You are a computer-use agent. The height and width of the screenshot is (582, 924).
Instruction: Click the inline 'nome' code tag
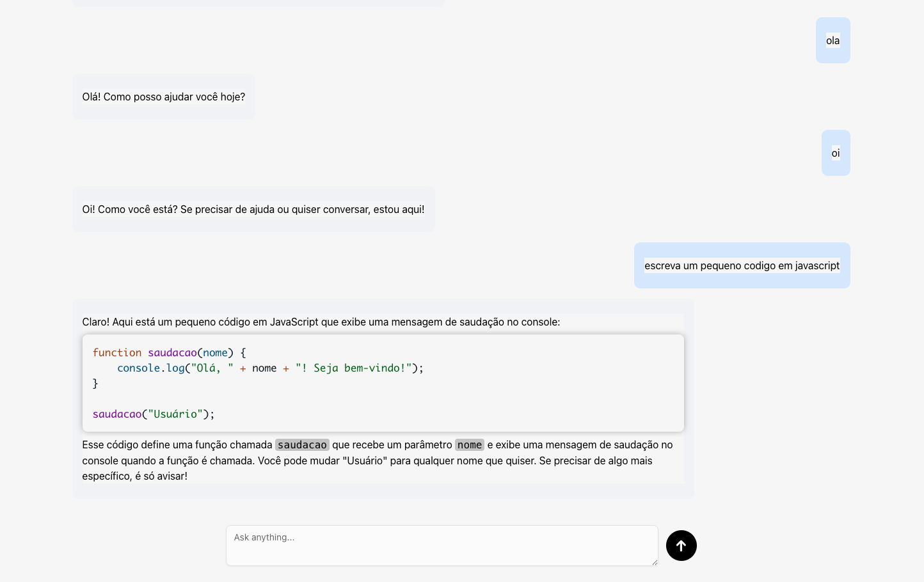pyautogui.click(x=470, y=444)
